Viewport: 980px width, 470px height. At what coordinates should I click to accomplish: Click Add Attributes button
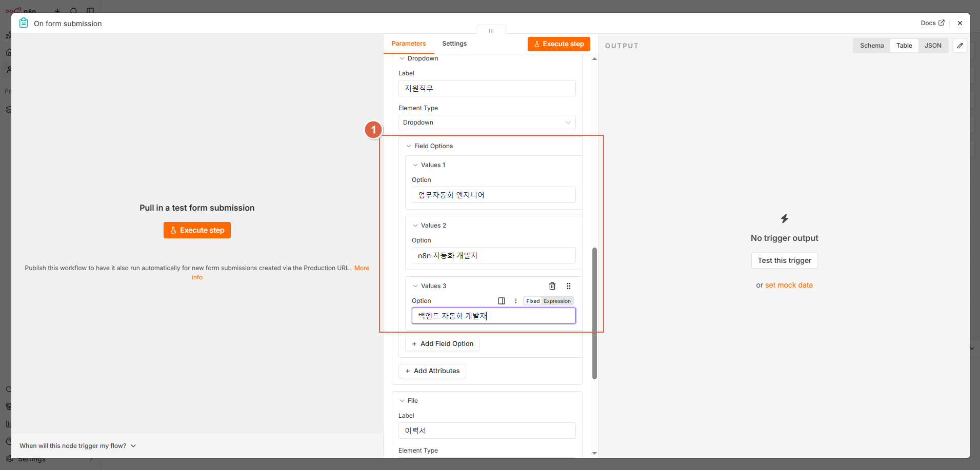tap(432, 371)
